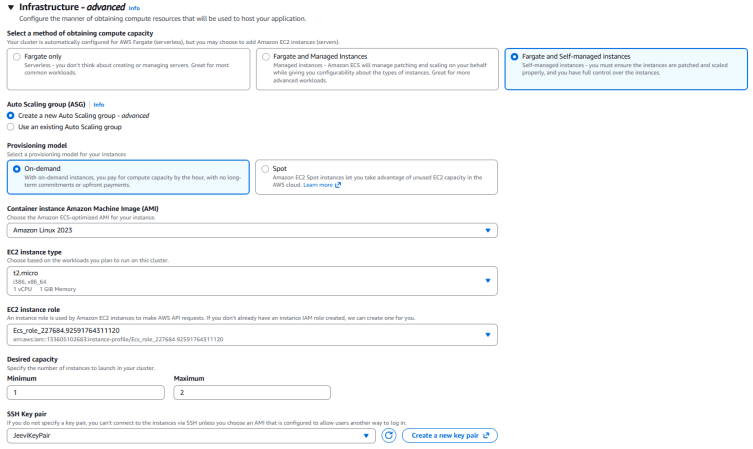Choose Use an existing Auto Scaling group

[x=11, y=127]
